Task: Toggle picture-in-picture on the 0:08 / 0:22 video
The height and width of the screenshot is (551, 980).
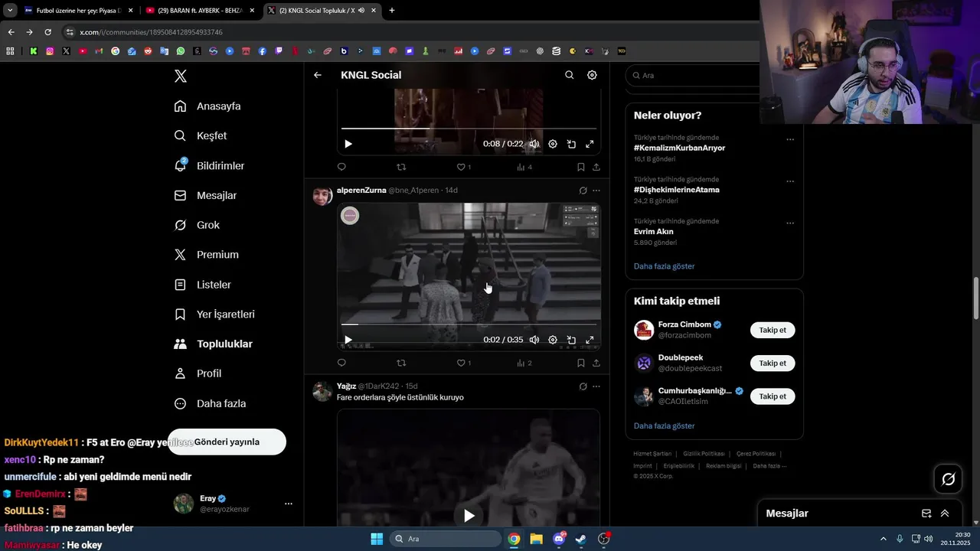Action: (571, 144)
